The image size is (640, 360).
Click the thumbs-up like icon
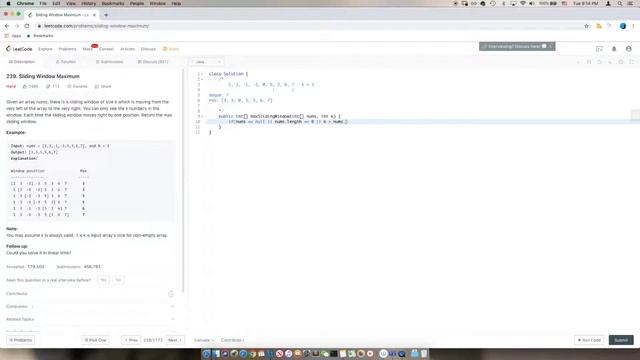pos(24,87)
